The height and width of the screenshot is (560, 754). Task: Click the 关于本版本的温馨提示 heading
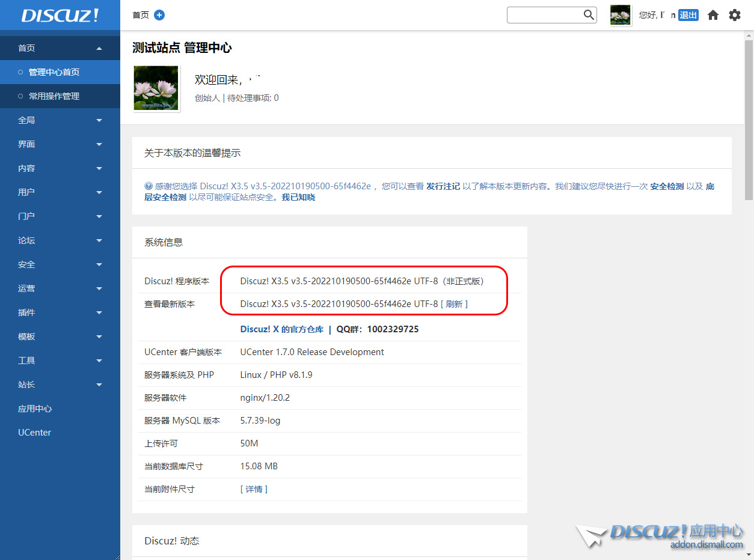point(192,153)
